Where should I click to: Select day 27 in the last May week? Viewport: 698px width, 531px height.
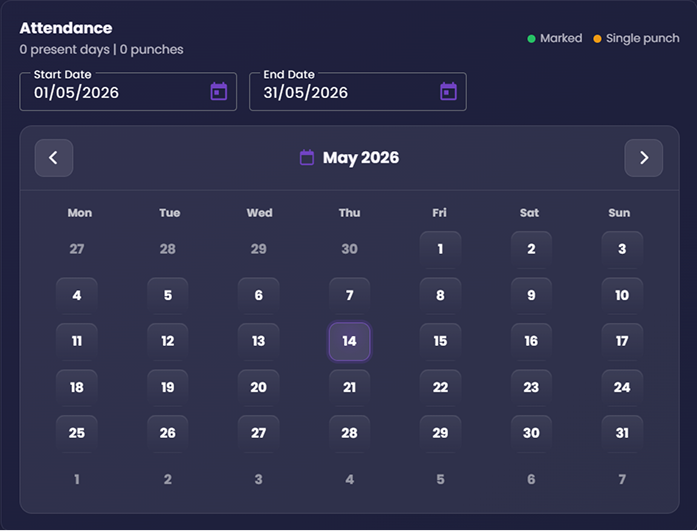tap(259, 434)
